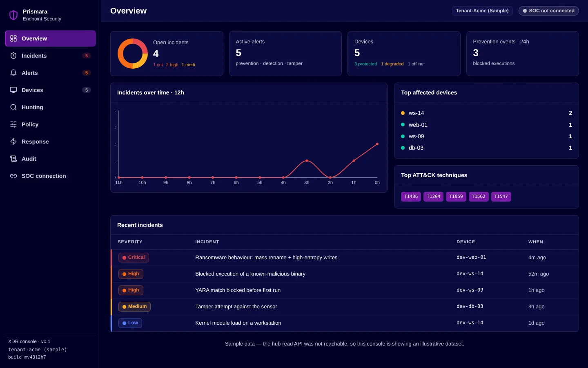Click the 1 degraded devices label
This screenshot has width=588, height=368.
pos(392,64)
